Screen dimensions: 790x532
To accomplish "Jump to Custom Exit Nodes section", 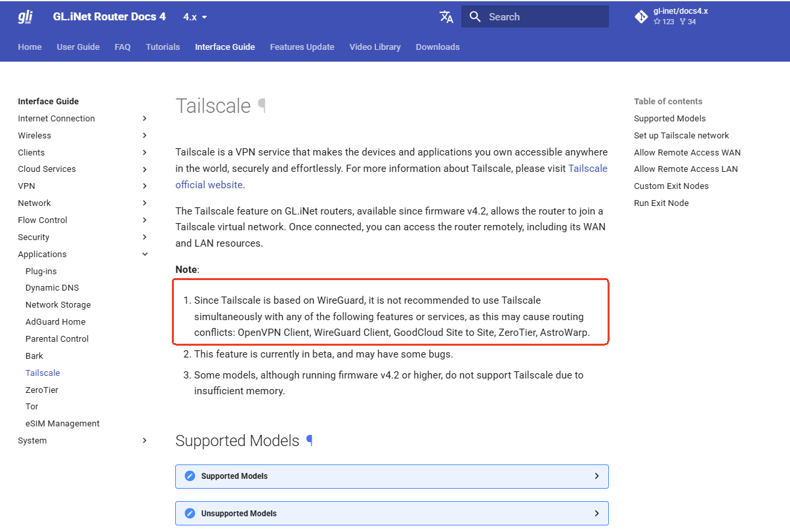I will pyautogui.click(x=671, y=186).
